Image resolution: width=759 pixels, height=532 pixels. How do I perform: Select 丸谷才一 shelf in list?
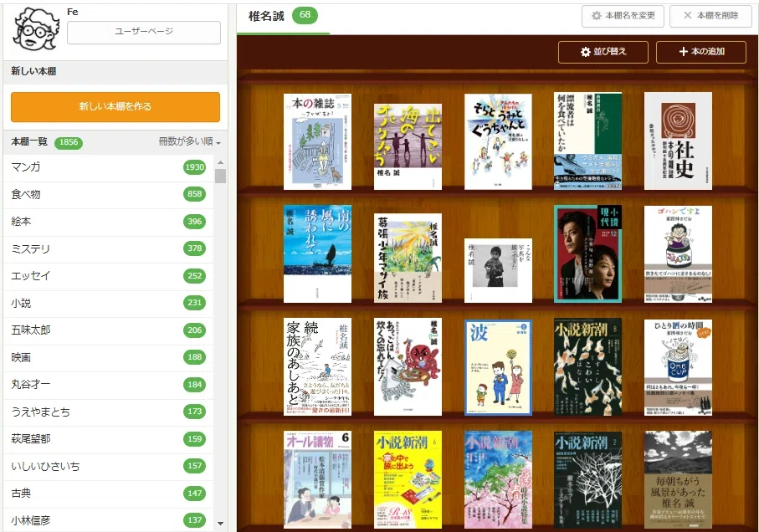109,385
